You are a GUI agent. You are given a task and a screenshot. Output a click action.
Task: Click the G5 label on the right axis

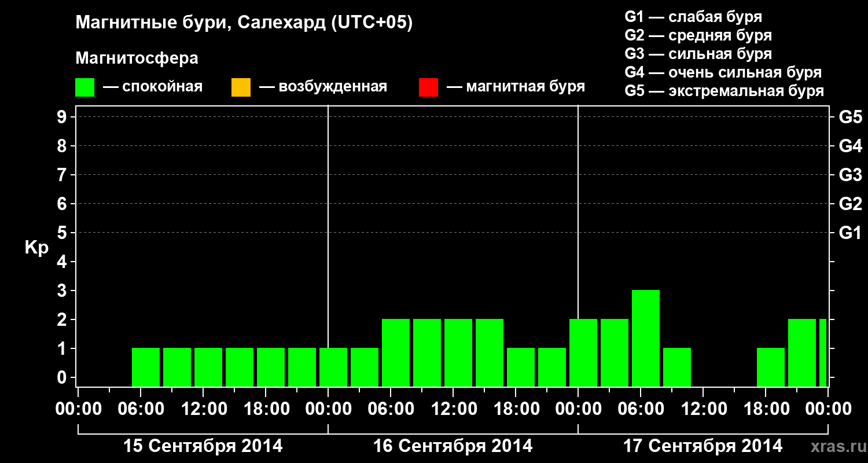[x=850, y=117]
